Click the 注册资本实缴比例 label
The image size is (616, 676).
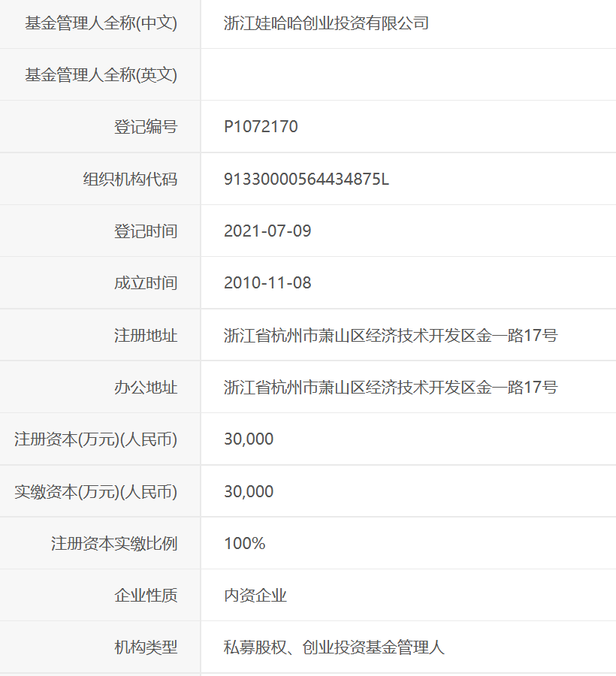(114, 543)
